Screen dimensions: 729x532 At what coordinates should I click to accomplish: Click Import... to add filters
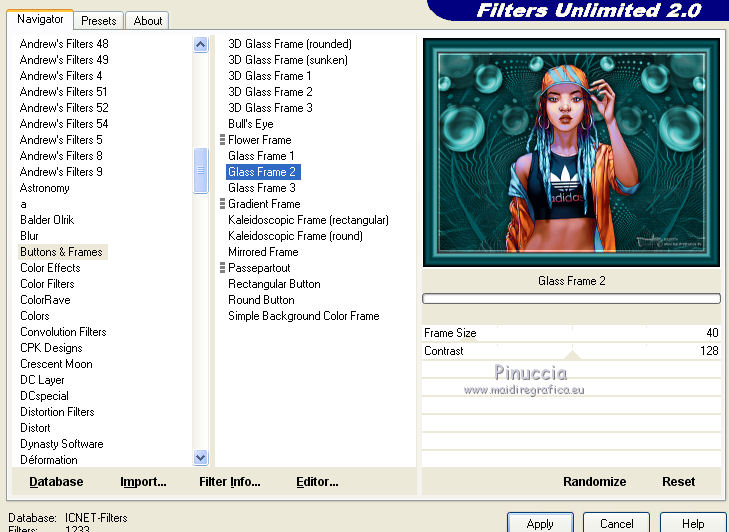[143, 482]
